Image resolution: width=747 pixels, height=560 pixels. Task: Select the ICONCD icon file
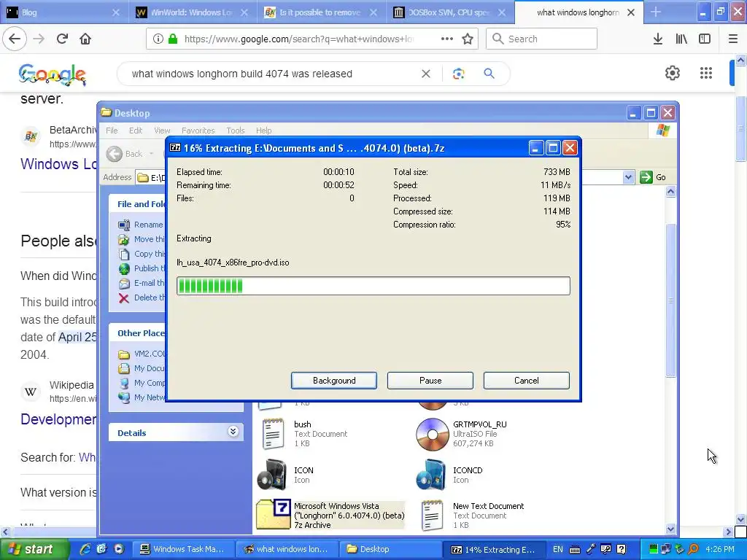pos(431,475)
